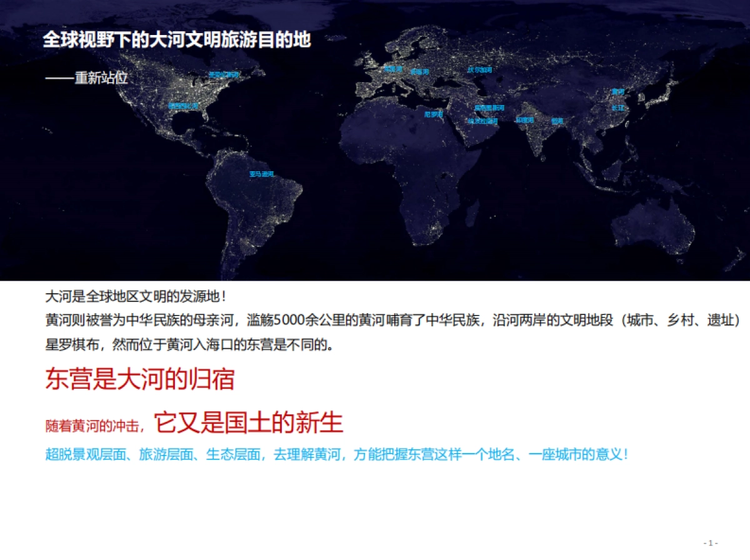Click the 黄河 label on the map
The width and height of the screenshot is (750, 560).
[x=617, y=92]
